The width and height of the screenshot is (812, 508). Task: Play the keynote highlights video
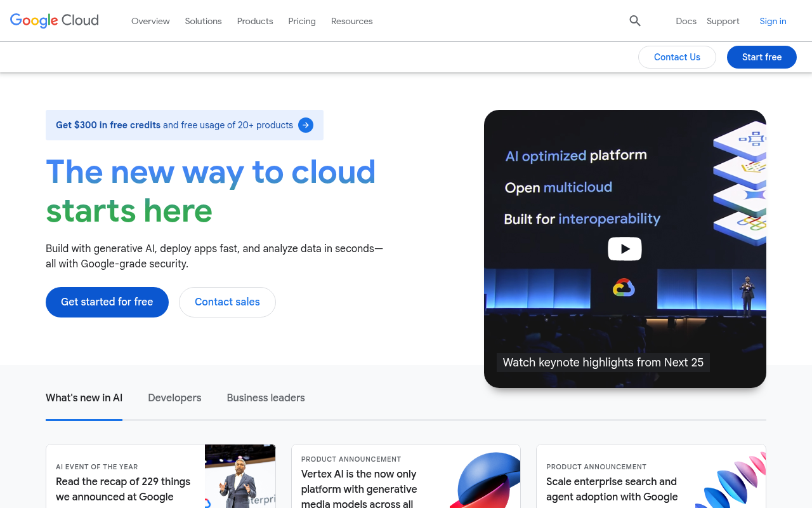coord(625,248)
